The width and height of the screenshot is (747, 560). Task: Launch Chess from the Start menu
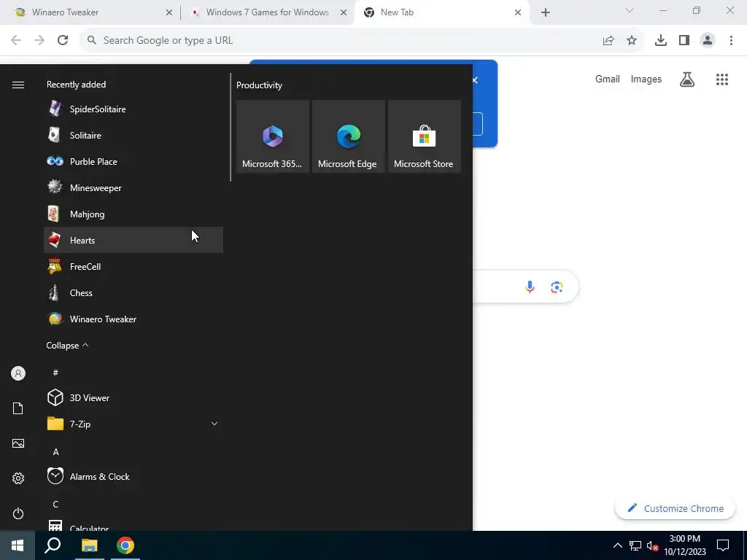pos(133,292)
